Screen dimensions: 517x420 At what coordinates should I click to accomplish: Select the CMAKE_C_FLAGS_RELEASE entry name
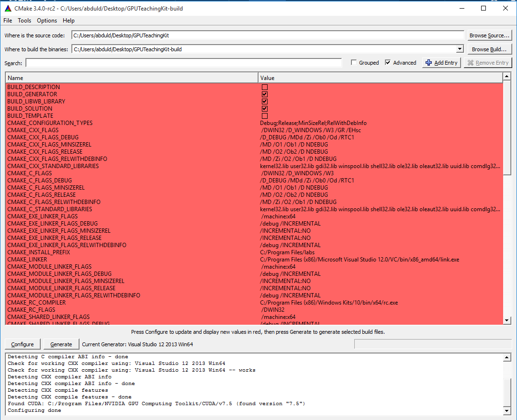[41, 194]
